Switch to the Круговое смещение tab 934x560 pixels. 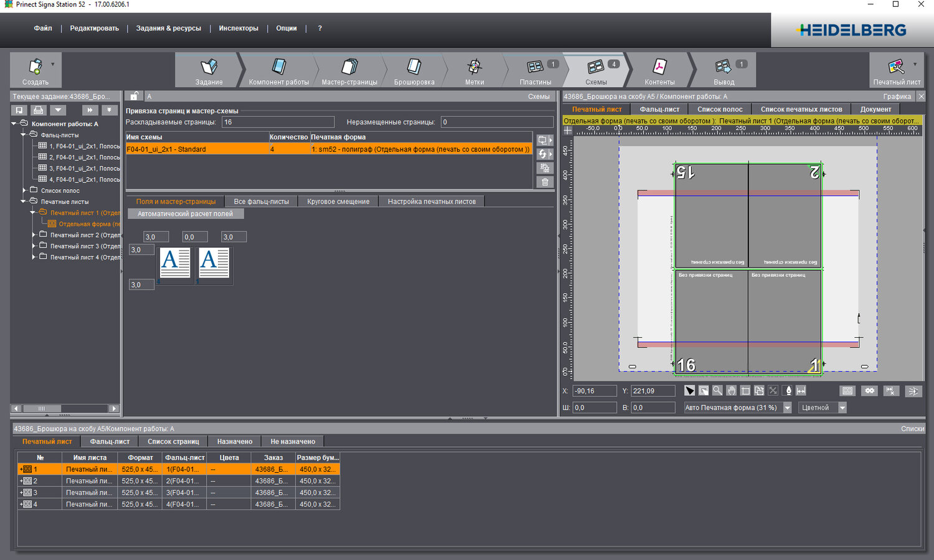338,202
